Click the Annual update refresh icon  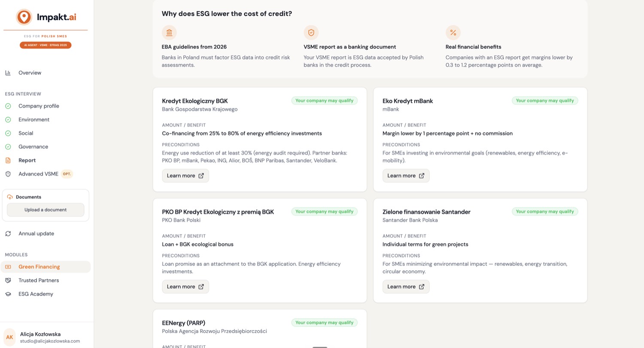pos(8,234)
